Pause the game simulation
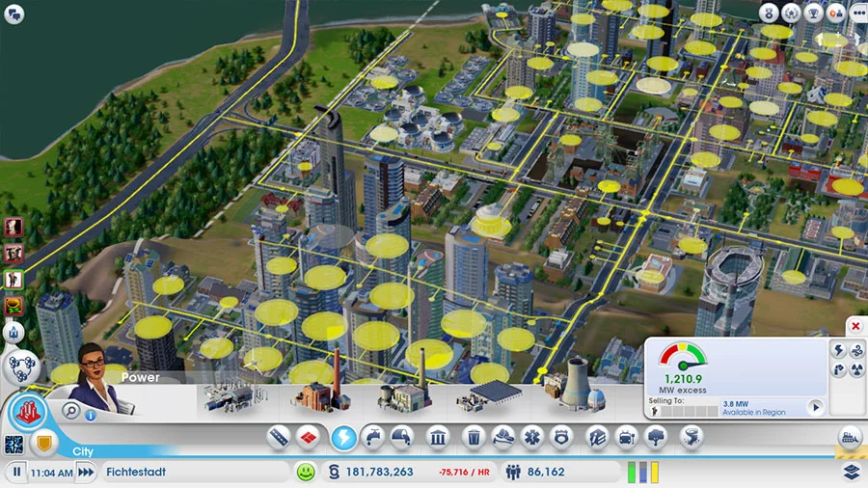This screenshot has height=488, width=868. (16, 472)
